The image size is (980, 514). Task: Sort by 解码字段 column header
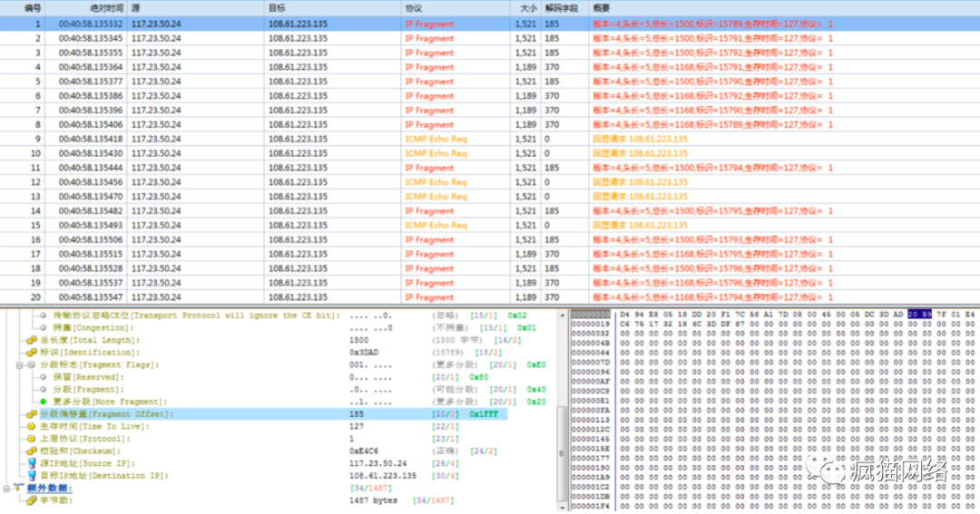click(564, 8)
